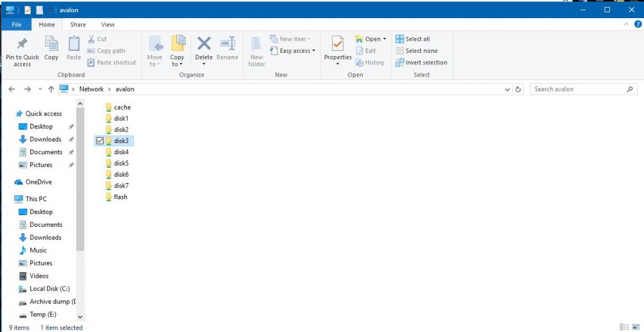Go forward with the right arrow button
Image resolution: width=644 pixels, height=332 pixels.
click(x=27, y=89)
